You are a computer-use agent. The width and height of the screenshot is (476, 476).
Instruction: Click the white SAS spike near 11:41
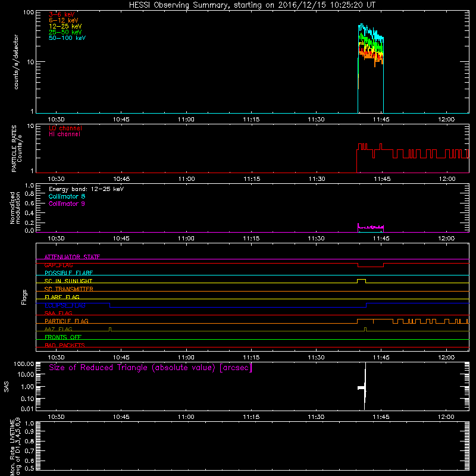(x=365, y=386)
